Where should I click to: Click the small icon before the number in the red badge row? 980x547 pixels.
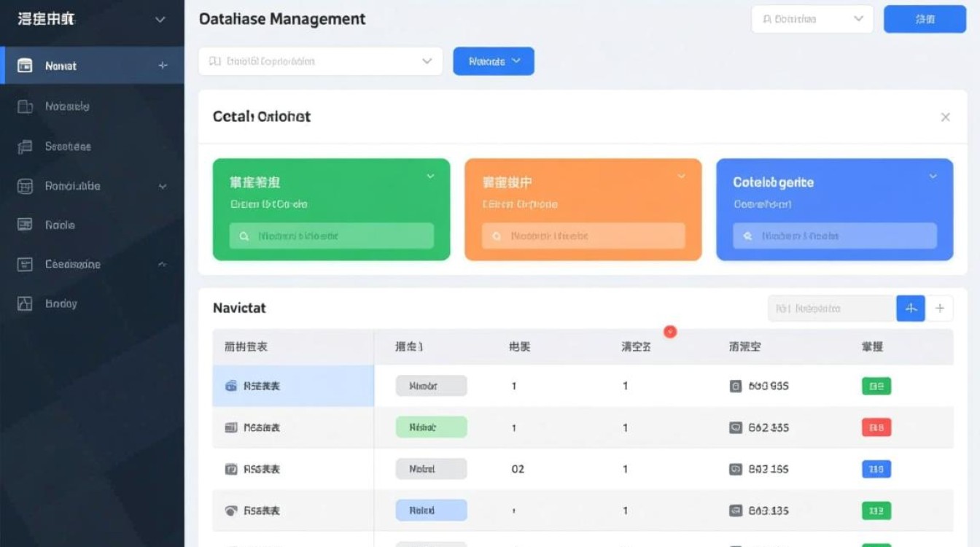tap(736, 427)
